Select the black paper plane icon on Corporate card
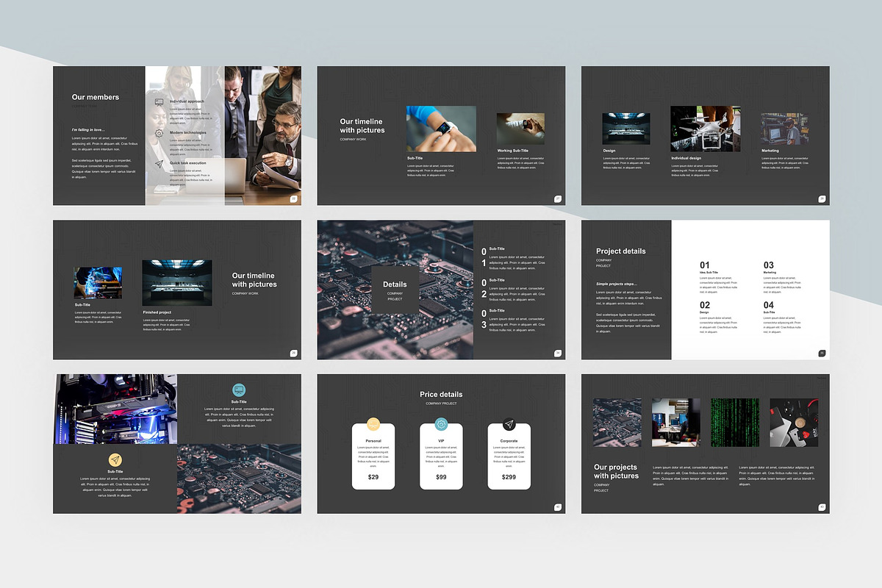882x588 pixels. click(509, 424)
